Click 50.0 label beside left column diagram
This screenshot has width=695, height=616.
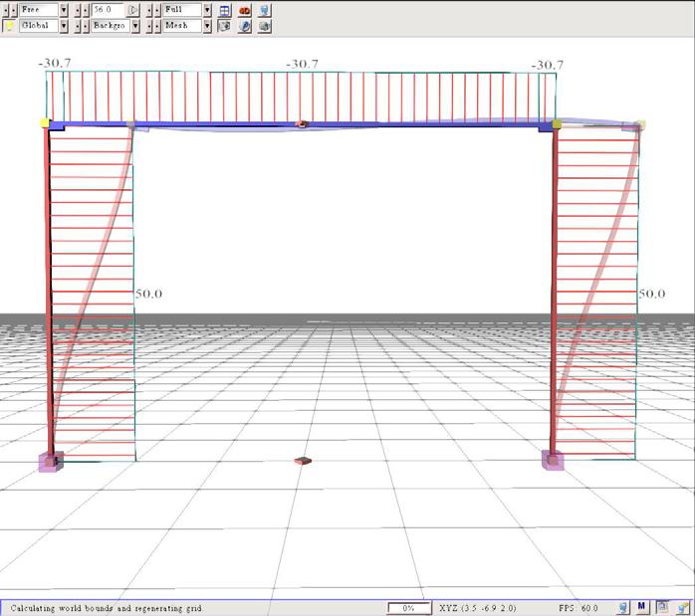(x=148, y=294)
